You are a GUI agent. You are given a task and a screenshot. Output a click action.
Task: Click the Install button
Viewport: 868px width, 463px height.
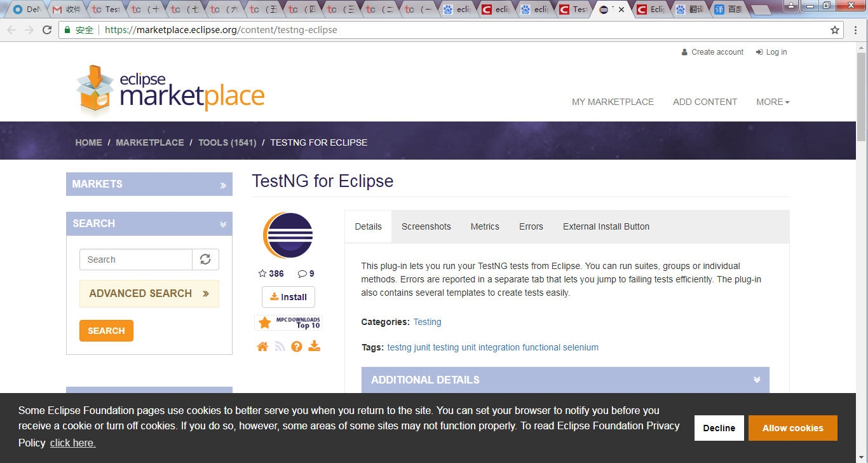288,297
